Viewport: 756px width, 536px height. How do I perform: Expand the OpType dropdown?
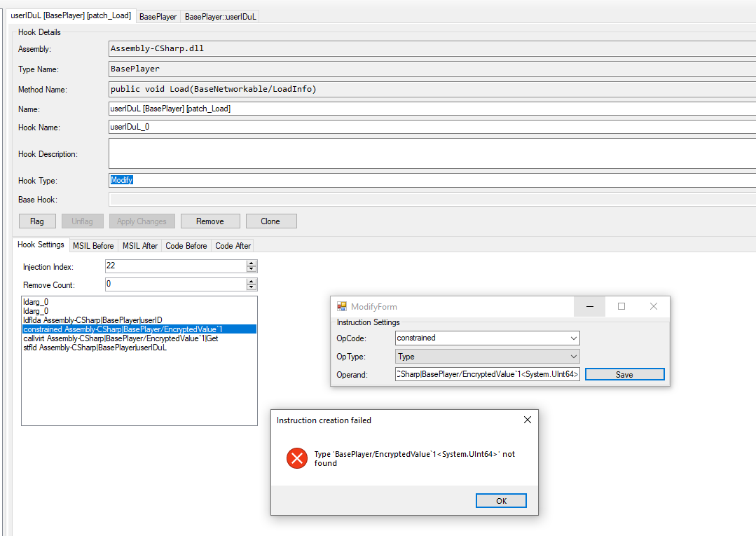[x=574, y=357]
